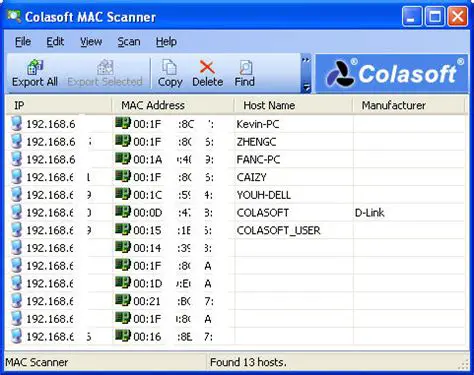Click the 00:1A MAC address cell
The height and width of the screenshot is (375, 474).
173,160
